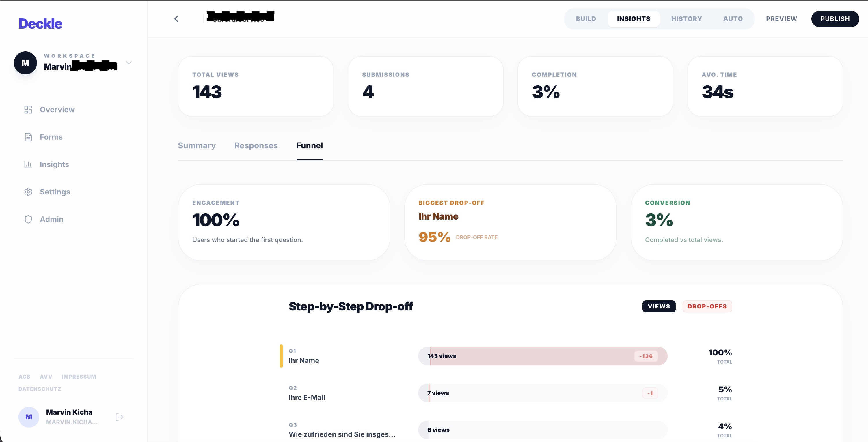This screenshot has width=868, height=442.
Task: Open the IMPRESSUM footer link
Action: (79, 377)
